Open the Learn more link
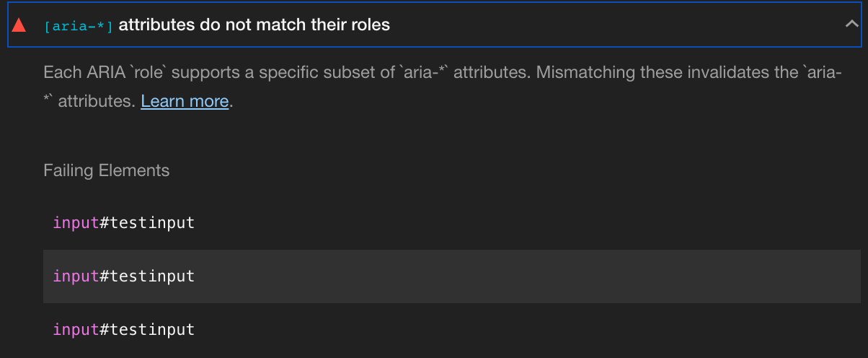Screen dimensions: 868x358 [185, 101]
